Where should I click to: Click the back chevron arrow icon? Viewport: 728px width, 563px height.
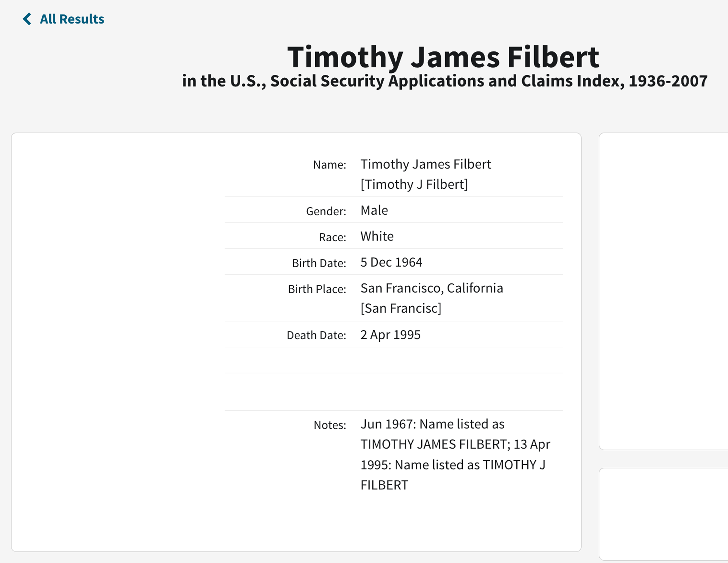pyautogui.click(x=27, y=19)
